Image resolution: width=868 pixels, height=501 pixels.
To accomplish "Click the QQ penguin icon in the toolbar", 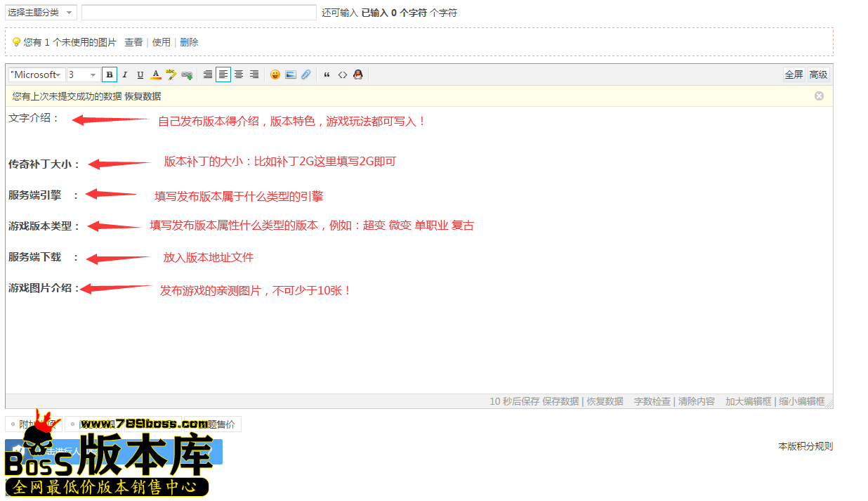I will tap(357, 74).
